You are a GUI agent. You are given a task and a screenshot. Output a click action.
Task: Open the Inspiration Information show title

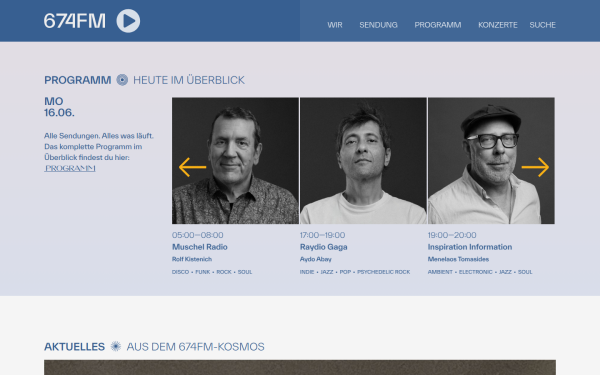coord(470,247)
